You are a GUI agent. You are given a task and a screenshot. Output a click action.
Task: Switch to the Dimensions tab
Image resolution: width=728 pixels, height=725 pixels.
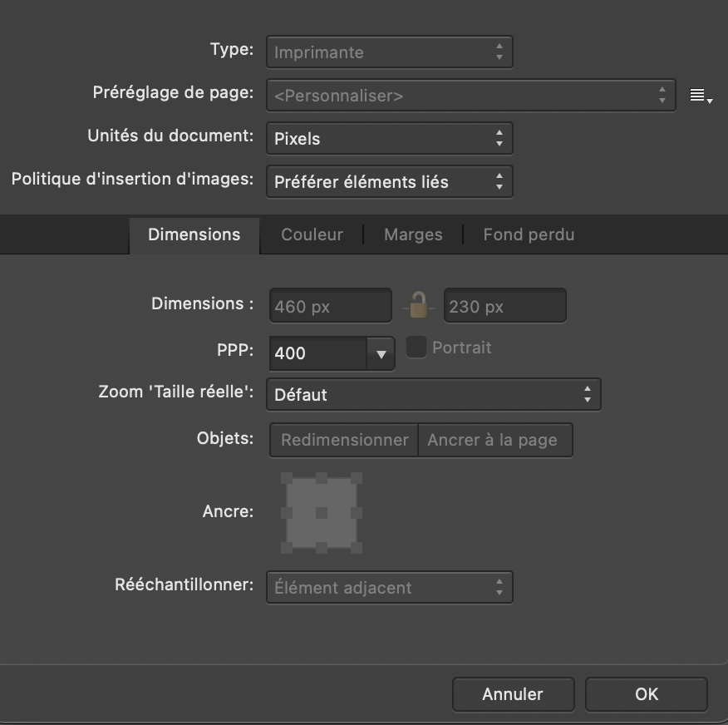click(x=194, y=234)
